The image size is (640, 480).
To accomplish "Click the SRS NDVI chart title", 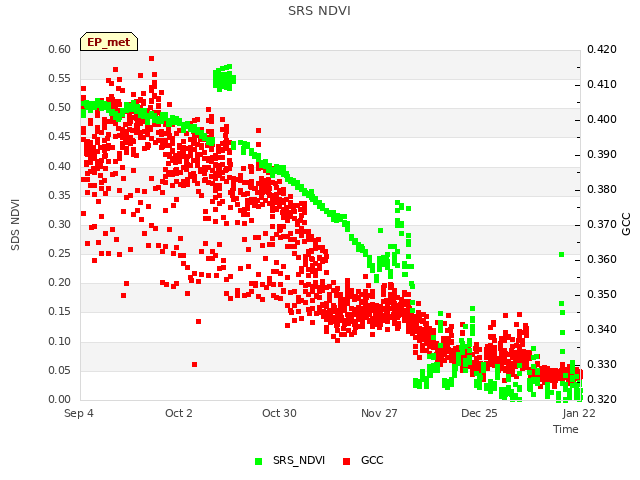I will click(x=319, y=11).
